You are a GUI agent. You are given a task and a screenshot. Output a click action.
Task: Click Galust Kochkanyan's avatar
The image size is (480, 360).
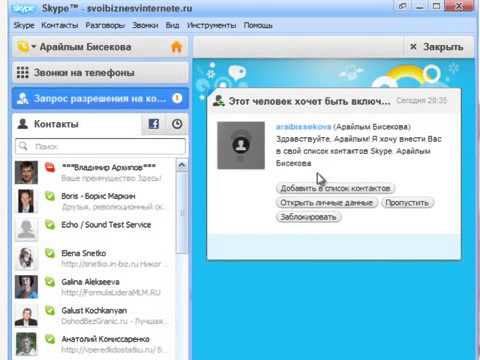pyautogui.click(x=26, y=317)
